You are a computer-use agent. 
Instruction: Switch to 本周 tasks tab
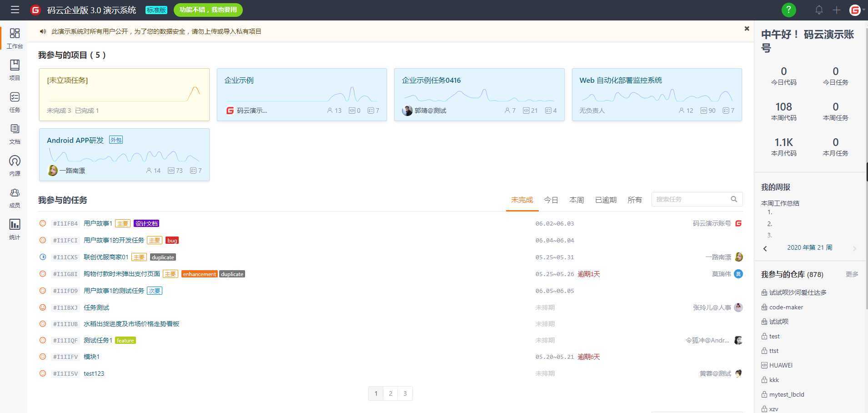tap(577, 200)
